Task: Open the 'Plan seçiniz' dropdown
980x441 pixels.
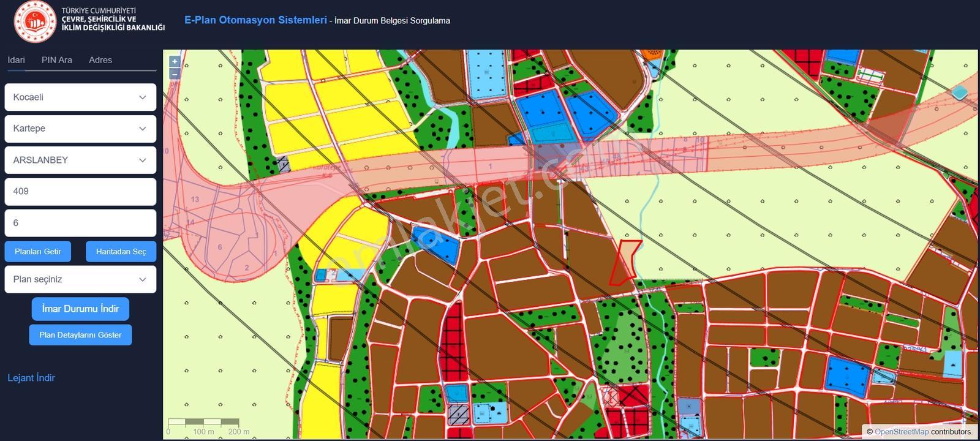Action: [80, 279]
